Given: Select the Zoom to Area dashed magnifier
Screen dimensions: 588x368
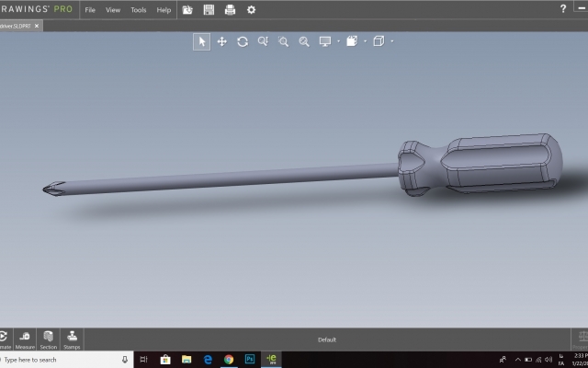Looking at the screenshot, I should pyautogui.click(x=284, y=41).
